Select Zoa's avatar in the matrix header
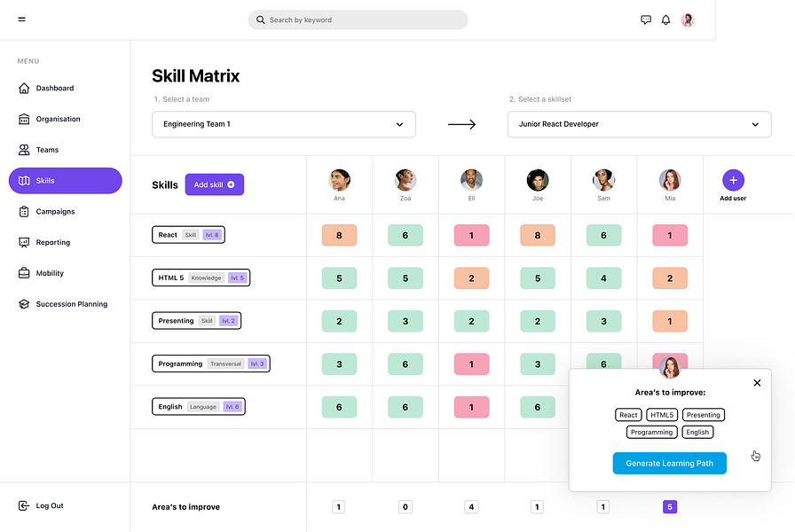Screen dimensions: 795x532 (405, 180)
